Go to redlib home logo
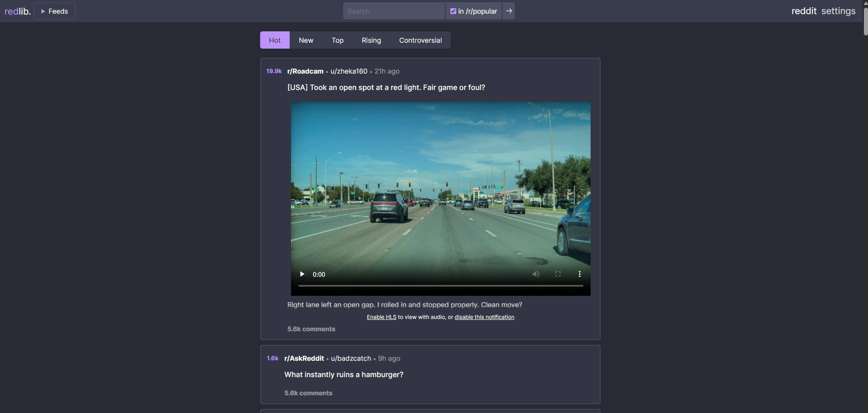868x413 pixels. coord(18,11)
